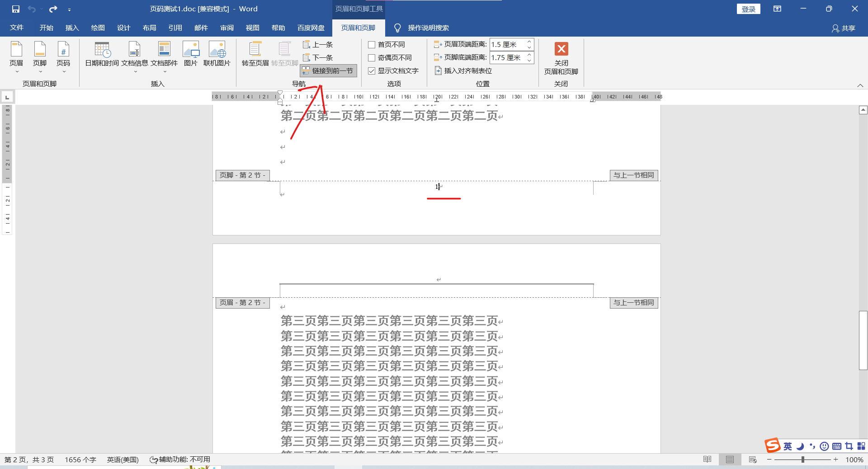The height and width of the screenshot is (469, 868).
Task: Click the Sogou input method S icon
Action: tap(773, 446)
